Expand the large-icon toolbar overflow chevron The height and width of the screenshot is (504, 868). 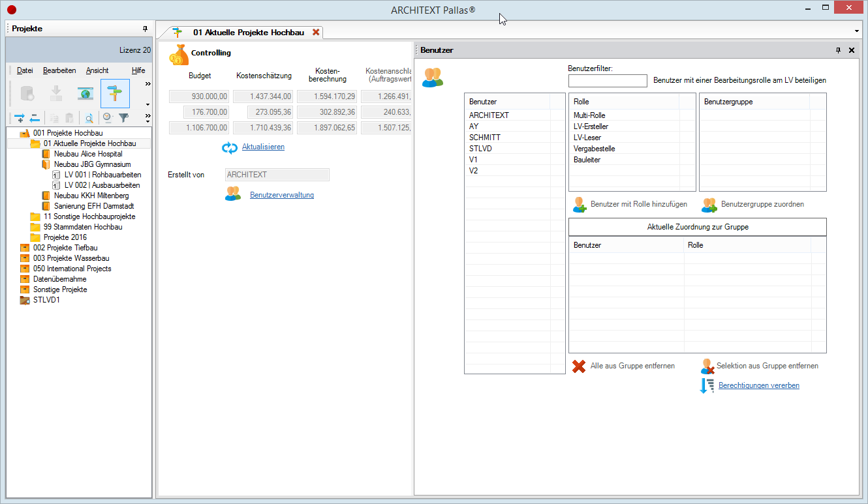tap(147, 83)
